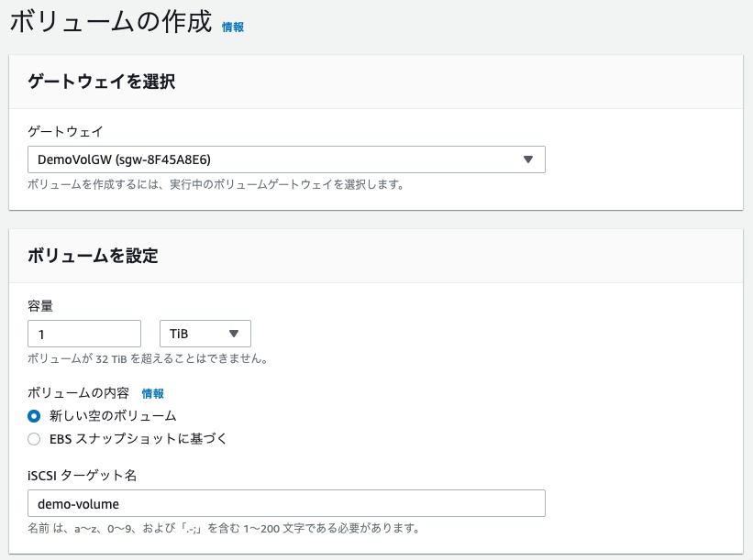This screenshot has height=560, width=753.
Task: Open 情報 link next to ボリュームの作成 title
Action: click(233, 27)
